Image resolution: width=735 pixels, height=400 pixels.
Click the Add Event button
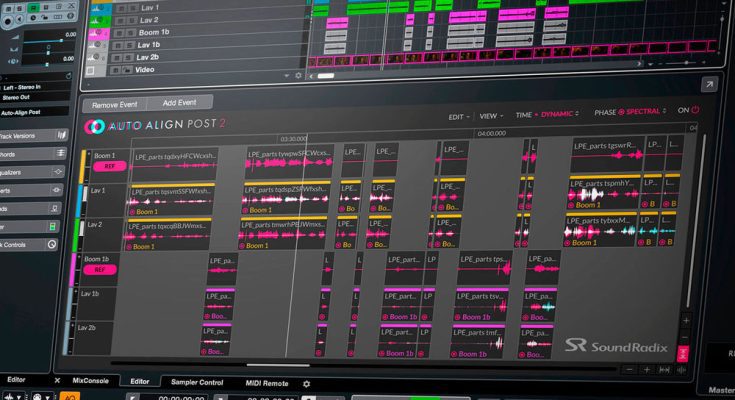[179, 102]
